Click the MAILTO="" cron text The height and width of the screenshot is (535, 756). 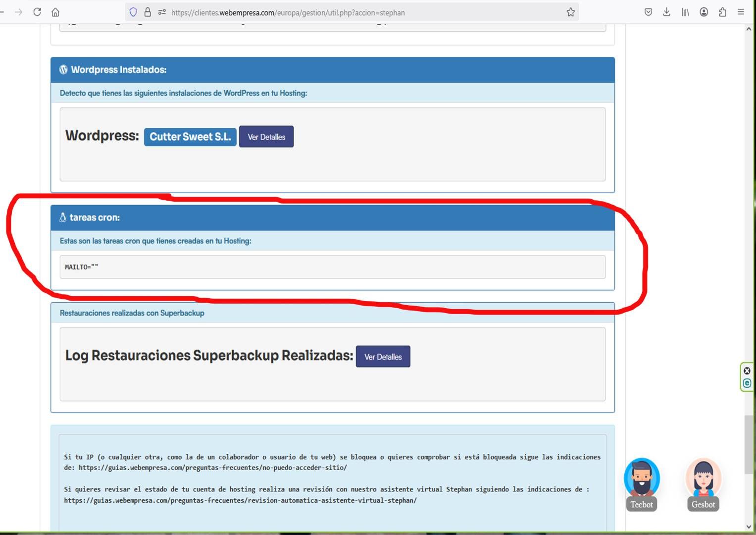pos(82,267)
